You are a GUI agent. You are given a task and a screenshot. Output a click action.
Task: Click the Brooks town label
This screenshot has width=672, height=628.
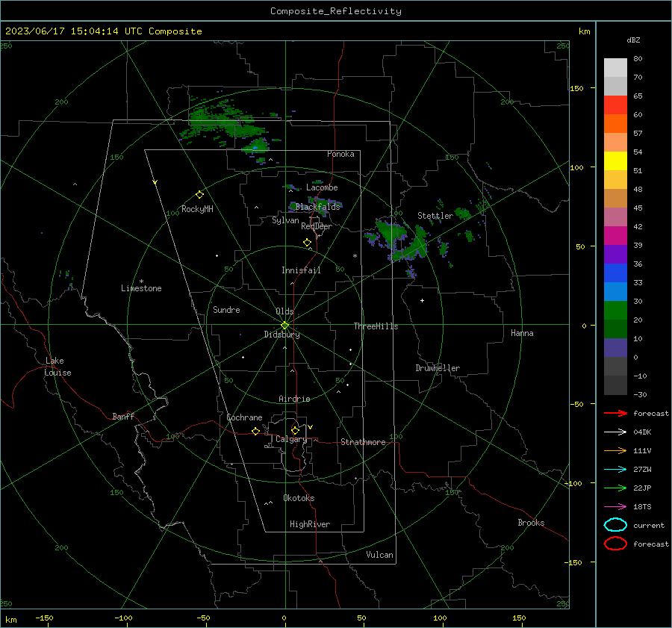point(531,523)
